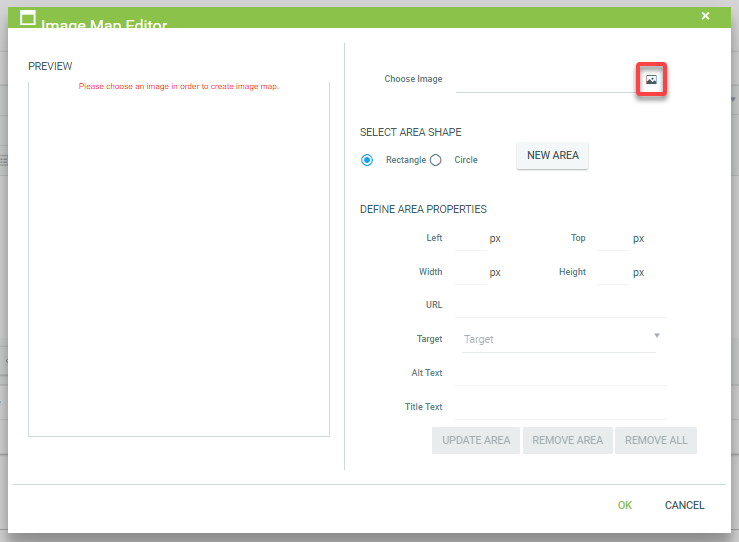This screenshot has height=542, width=739.
Task: Click the URL input field
Action: click(560, 305)
